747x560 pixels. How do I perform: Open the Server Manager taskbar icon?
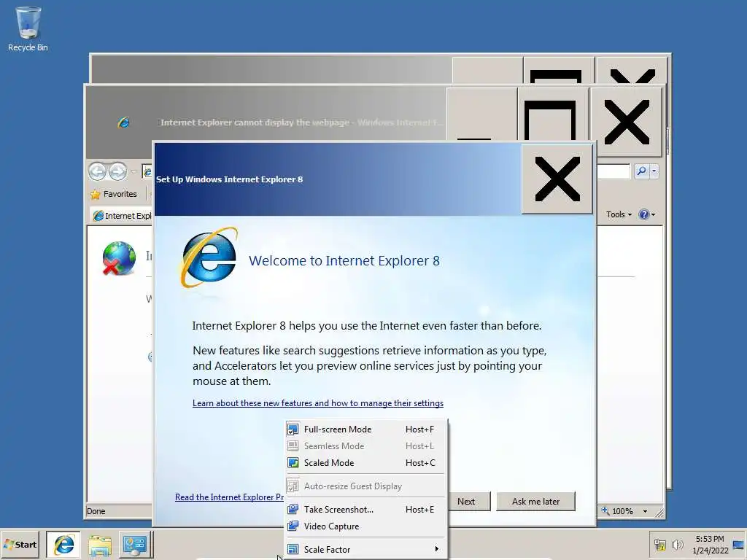[135, 545]
